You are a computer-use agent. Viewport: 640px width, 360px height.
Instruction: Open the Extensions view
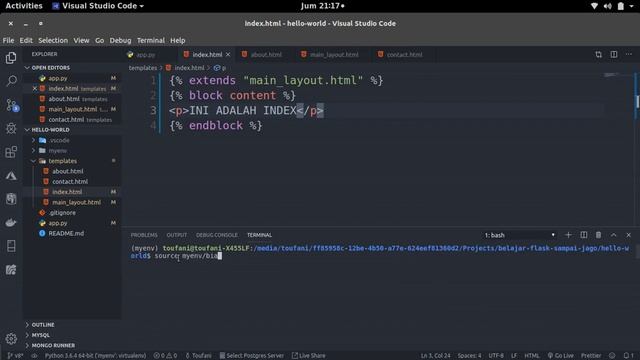[11, 152]
